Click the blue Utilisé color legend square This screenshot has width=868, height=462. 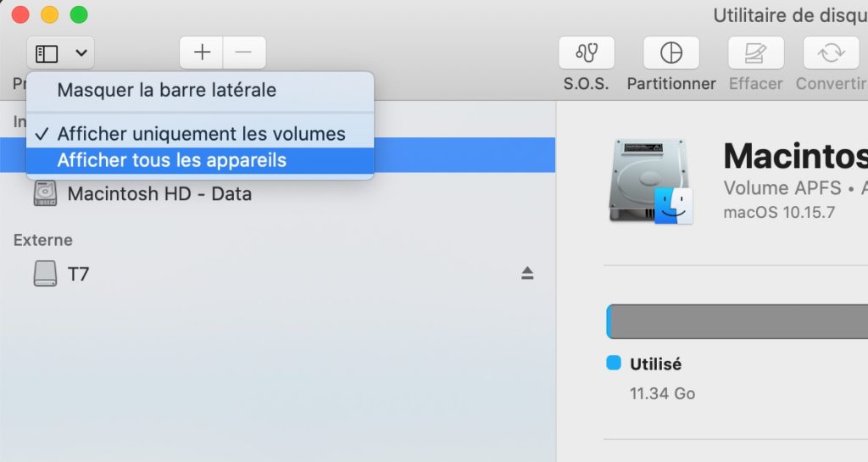[614, 363]
